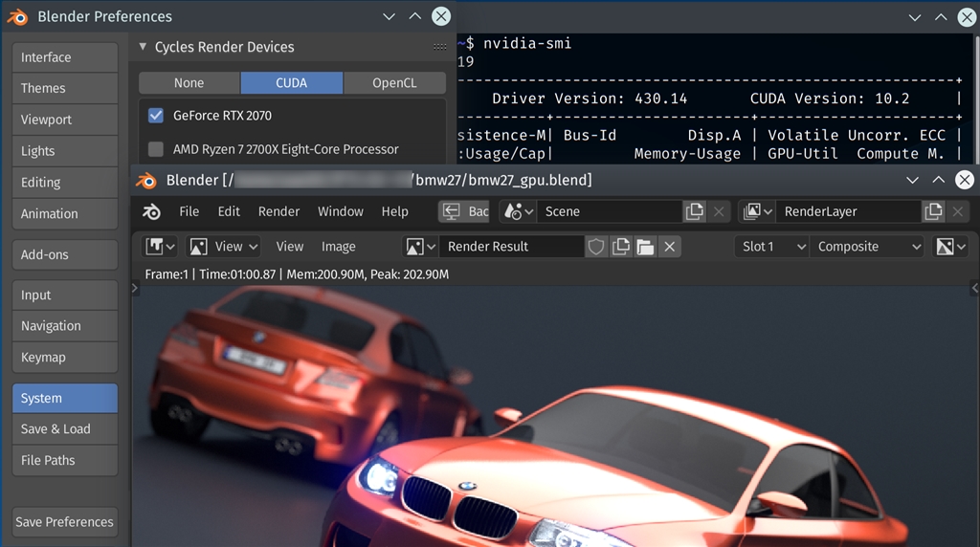
Task: Click Save Preferences button
Action: 65,522
